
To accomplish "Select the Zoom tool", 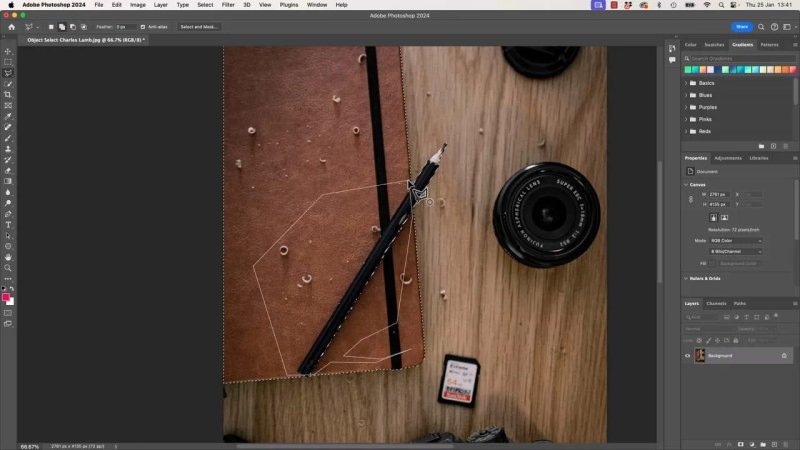I will tap(8, 268).
